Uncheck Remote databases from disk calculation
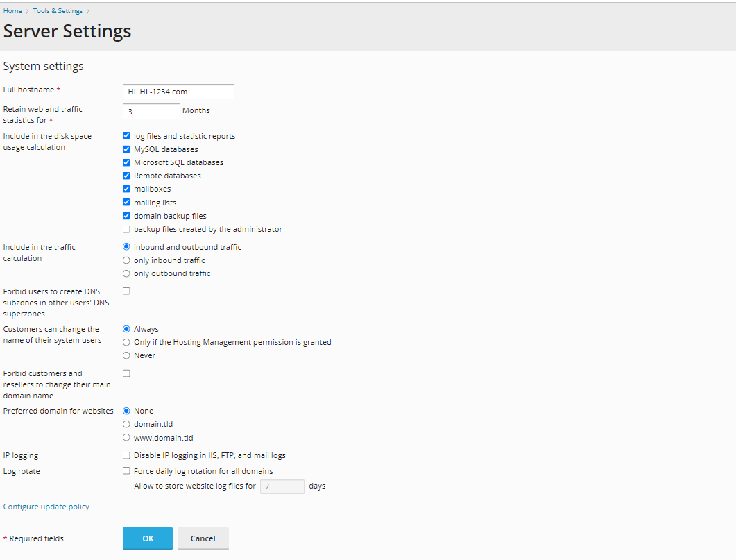736x560 pixels. click(x=126, y=175)
